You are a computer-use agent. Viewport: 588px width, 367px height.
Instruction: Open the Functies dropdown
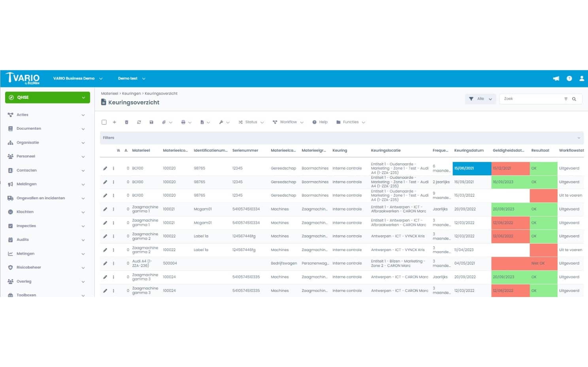click(351, 122)
